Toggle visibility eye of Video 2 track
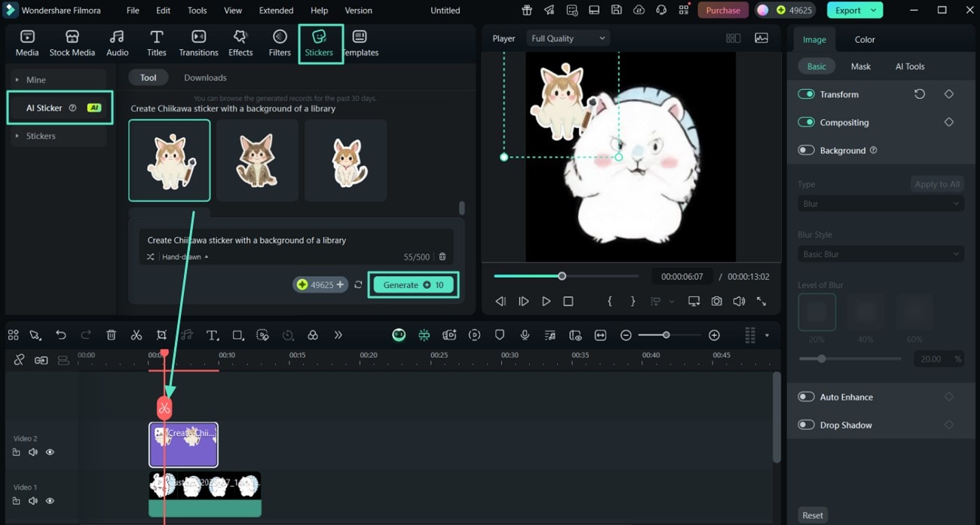The height and width of the screenshot is (525, 980). coord(50,453)
